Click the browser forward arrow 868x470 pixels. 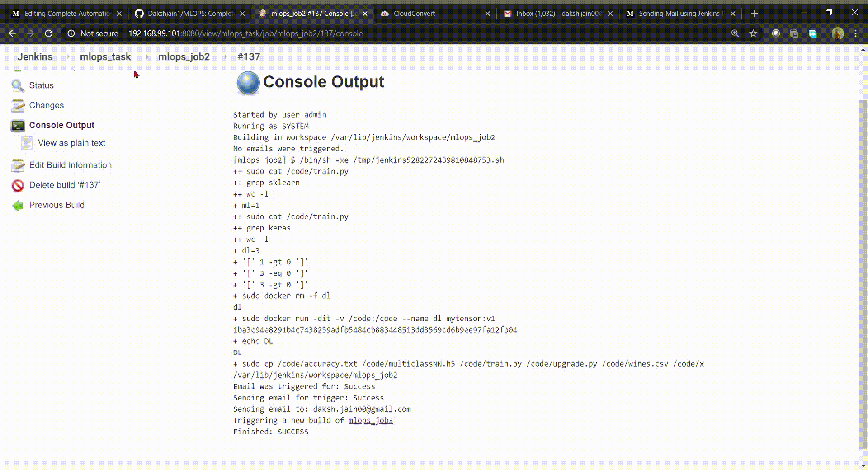[x=30, y=33]
